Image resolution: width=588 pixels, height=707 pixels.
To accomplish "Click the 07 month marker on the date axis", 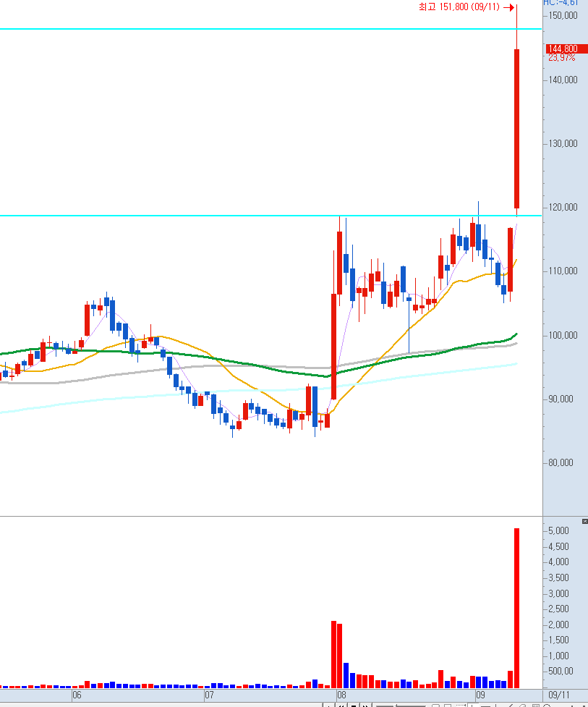I will point(209,695).
